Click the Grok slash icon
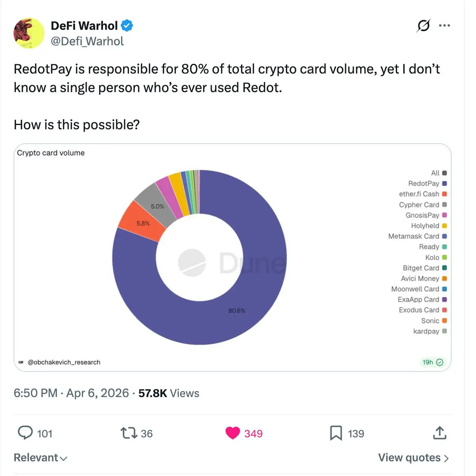Screen dimensions: 476x476 click(x=423, y=26)
